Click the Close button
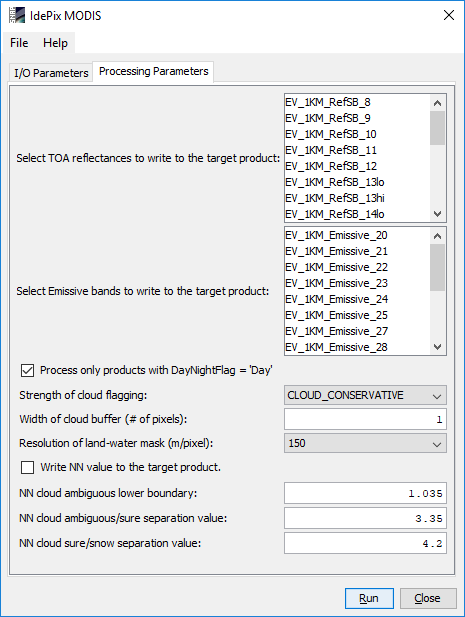This screenshot has height=617, width=465. coord(428,598)
